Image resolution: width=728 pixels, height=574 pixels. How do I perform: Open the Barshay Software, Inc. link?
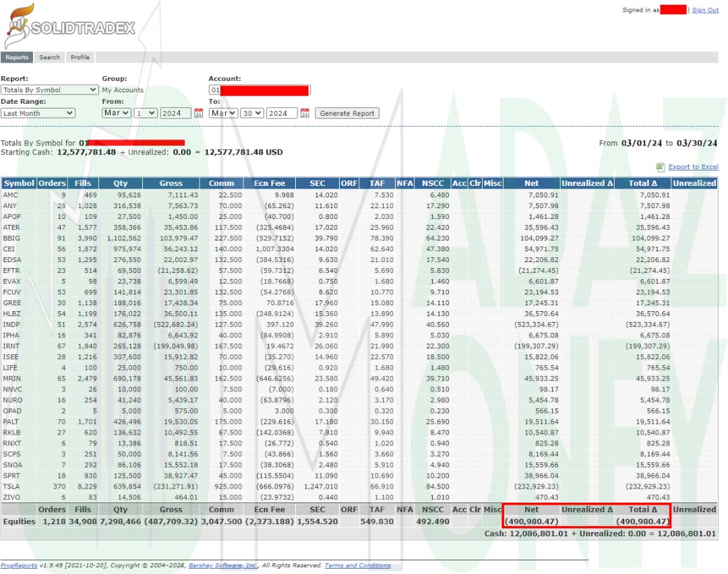point(222,565)
